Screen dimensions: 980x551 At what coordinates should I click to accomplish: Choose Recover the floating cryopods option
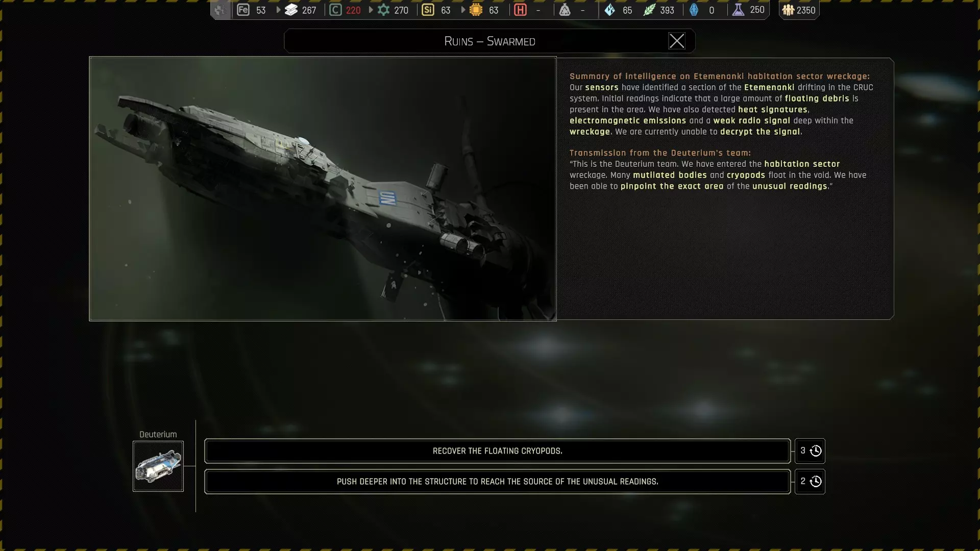497,451
